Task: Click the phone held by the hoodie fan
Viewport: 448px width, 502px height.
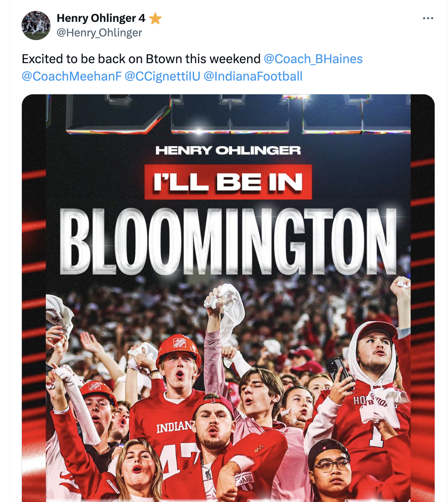Action: [x=338, y=370]
